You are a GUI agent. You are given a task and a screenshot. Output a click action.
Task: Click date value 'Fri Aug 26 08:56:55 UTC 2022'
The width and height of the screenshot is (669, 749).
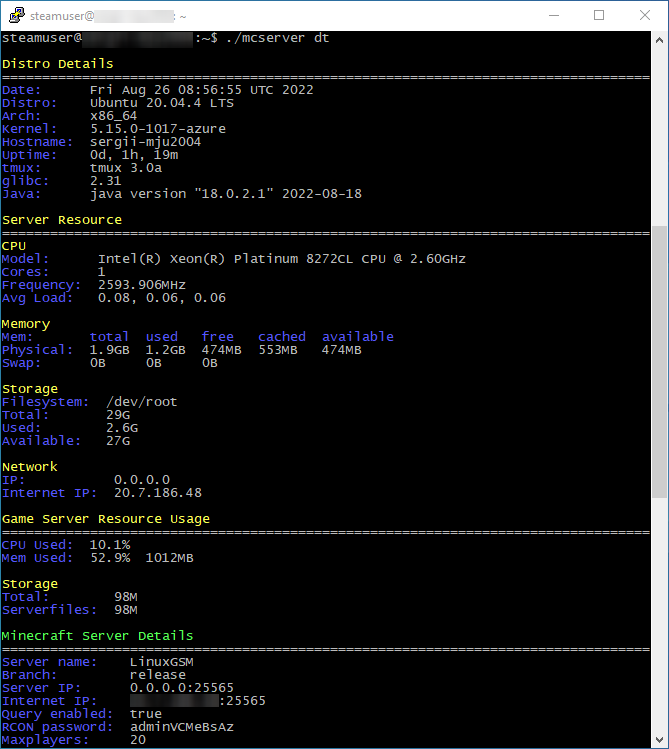(x=202, y=90)
